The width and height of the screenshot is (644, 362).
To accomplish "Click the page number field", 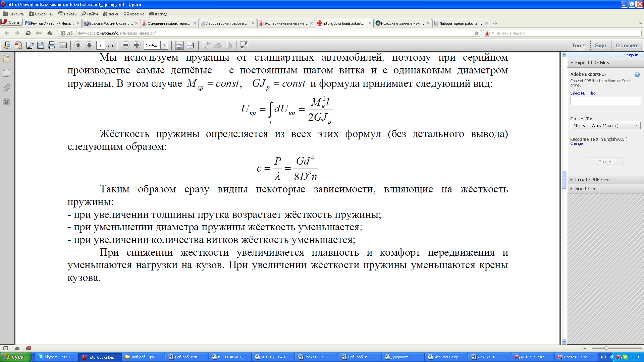I will coord(100,45).
